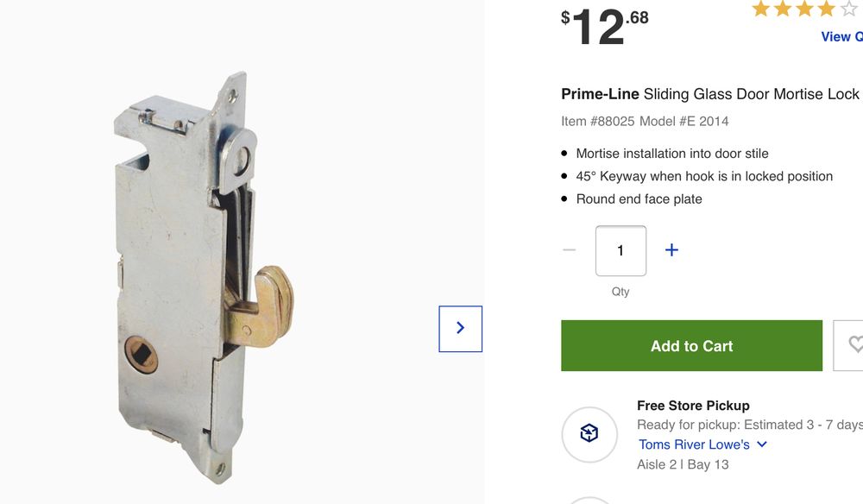Image resolution: width=863 pixels, height=504 pixels.
Task: Decrease quantity using the minus icon
Action: pyautogui.click(x=569, y=249)
